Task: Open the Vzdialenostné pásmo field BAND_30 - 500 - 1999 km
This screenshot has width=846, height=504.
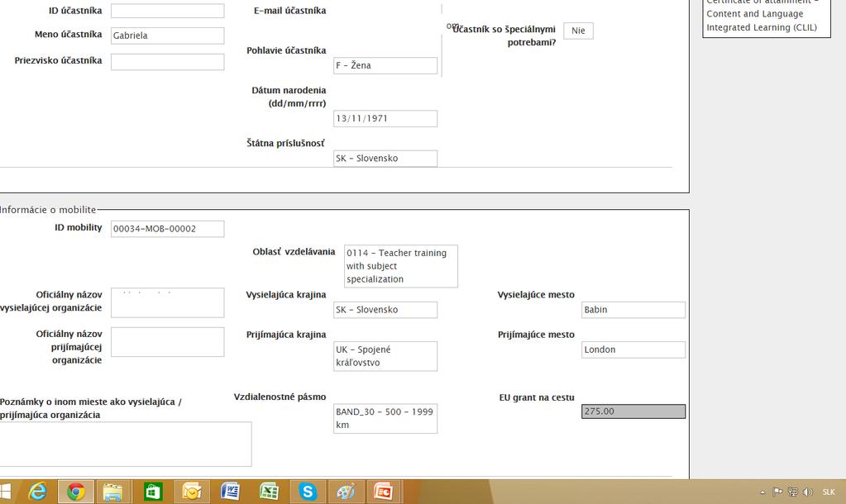Action: [385, 418]
